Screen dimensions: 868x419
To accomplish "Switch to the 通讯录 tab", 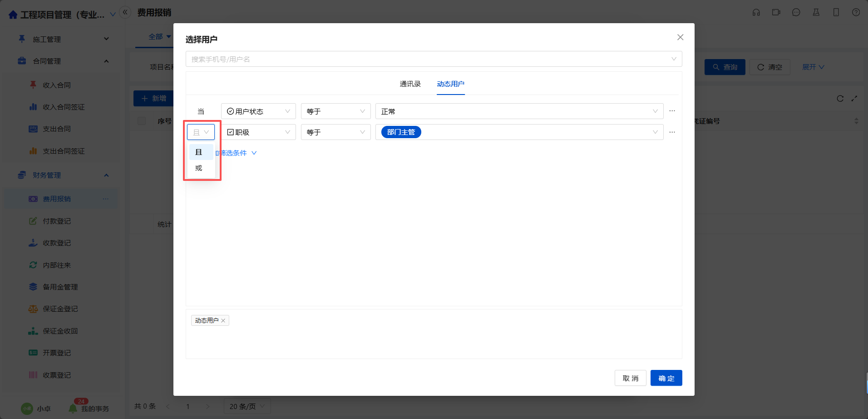I will (x=410, y=84).
